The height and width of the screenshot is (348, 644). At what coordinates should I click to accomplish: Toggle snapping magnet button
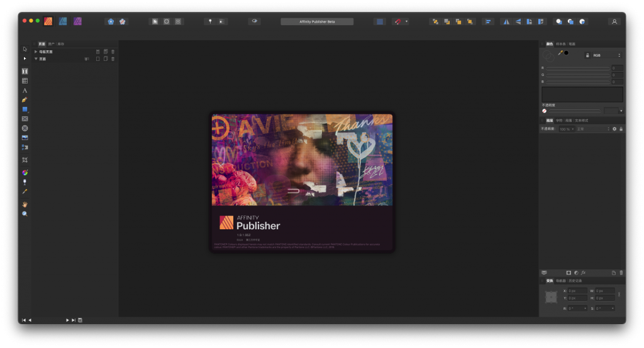point(397,22)
